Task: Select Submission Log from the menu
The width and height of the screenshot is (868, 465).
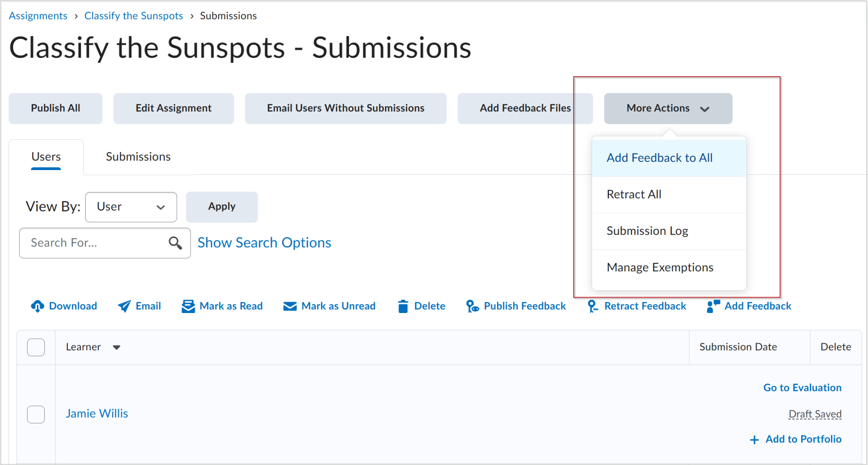Action: 647,231
